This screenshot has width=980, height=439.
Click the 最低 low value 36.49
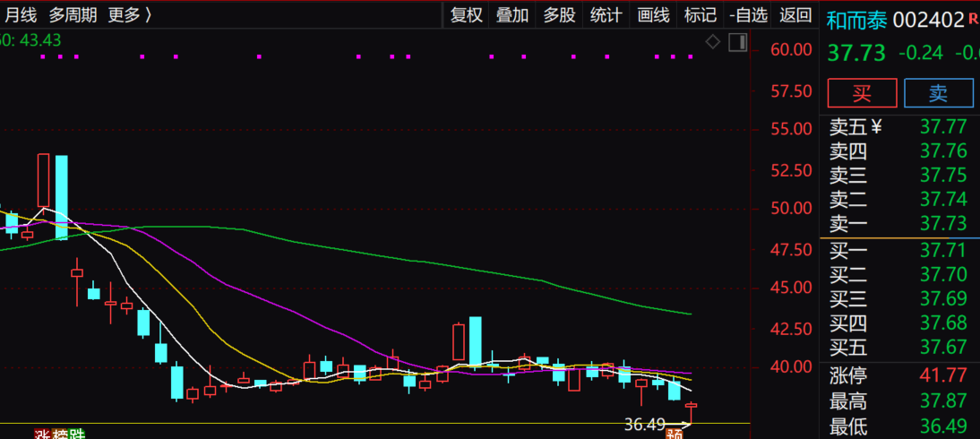[x=943, y=426]
